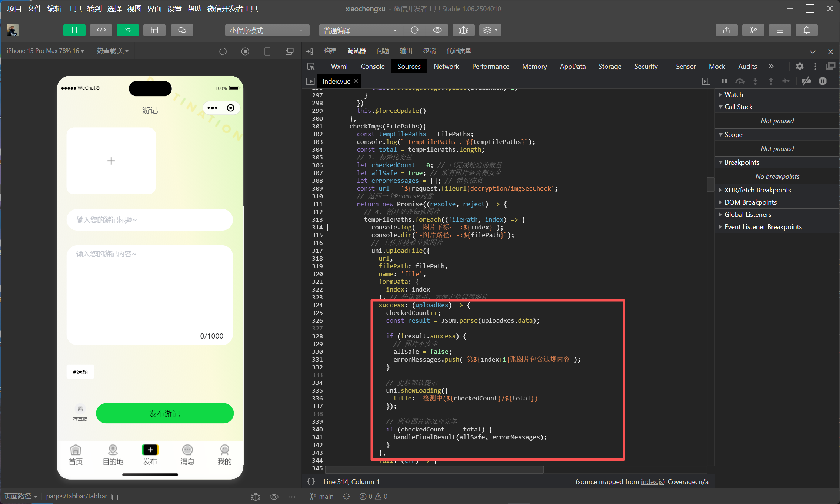
Task: Click the upload button icon
Action: (726, 30)
